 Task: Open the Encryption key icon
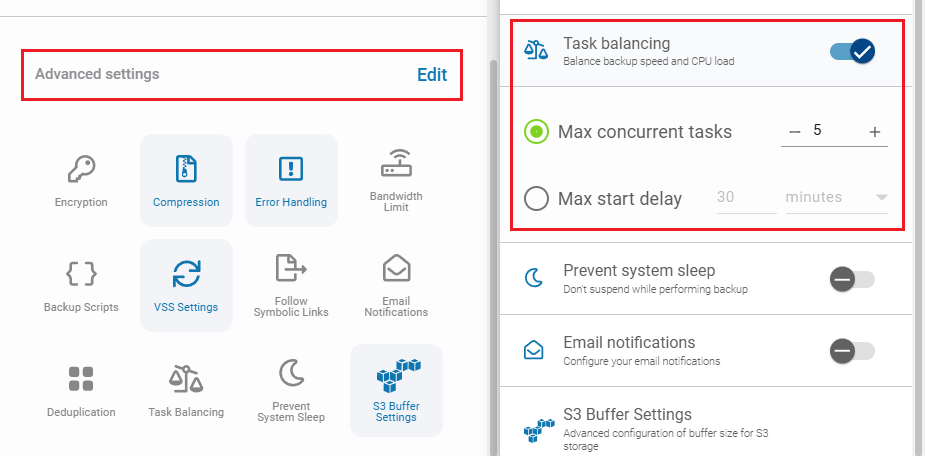tap(81, 169)
